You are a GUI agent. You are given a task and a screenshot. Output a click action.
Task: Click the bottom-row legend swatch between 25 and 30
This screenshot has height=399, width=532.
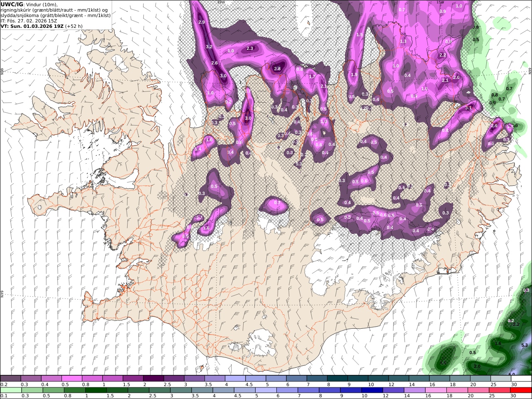click(499, 390)
